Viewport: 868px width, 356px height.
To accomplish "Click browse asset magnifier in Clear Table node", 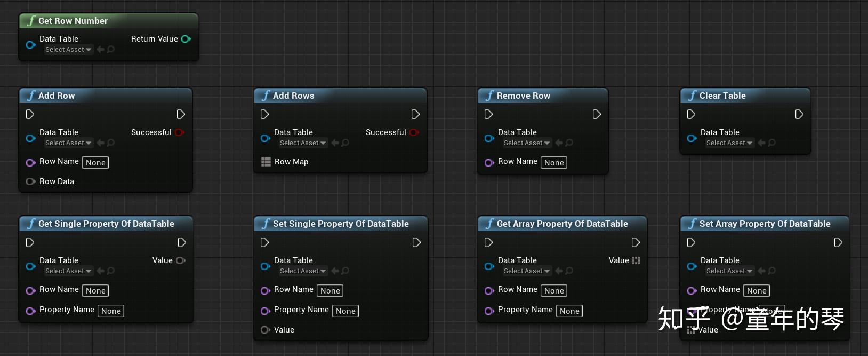I will pyautogui.click(x=771, y=143).
